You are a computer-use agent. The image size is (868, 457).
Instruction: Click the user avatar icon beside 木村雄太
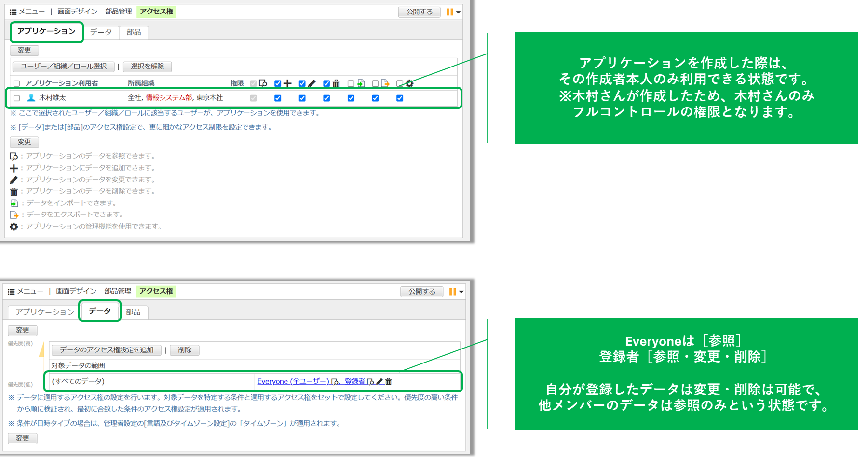(x=31, y=98)
